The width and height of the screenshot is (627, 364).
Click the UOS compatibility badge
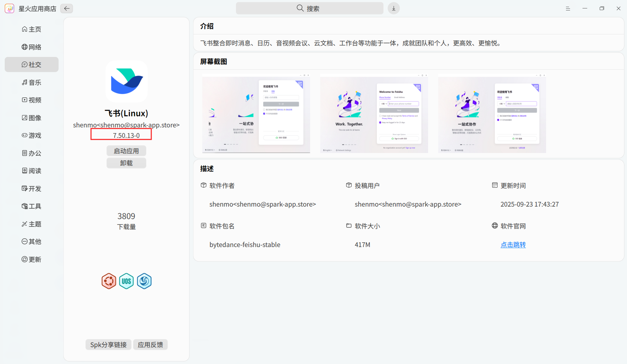(126, 281)
